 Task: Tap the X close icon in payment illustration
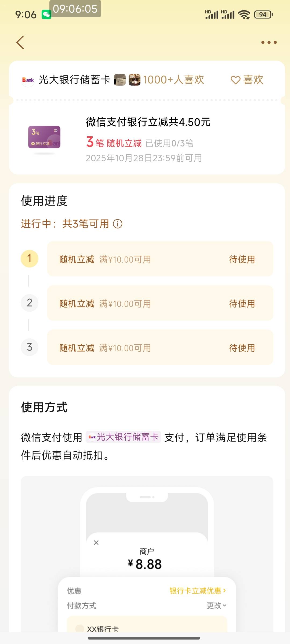(96, 543)
